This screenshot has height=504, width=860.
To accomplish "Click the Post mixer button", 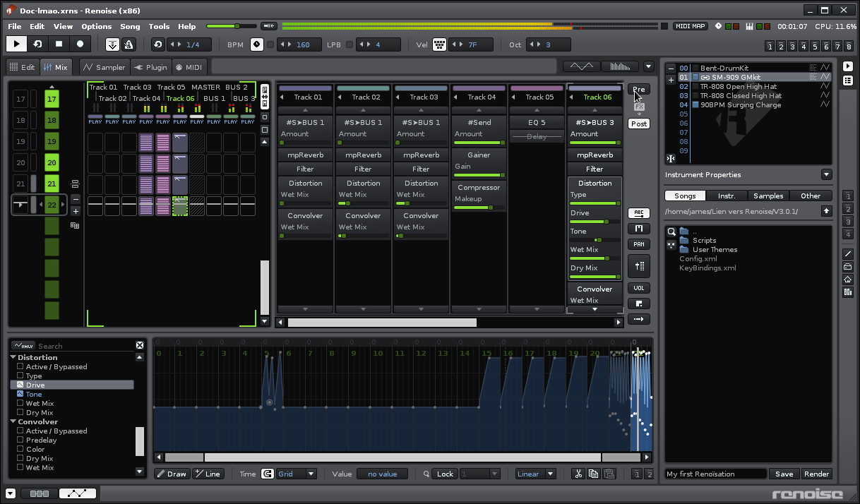I will [x=638, y=124].
